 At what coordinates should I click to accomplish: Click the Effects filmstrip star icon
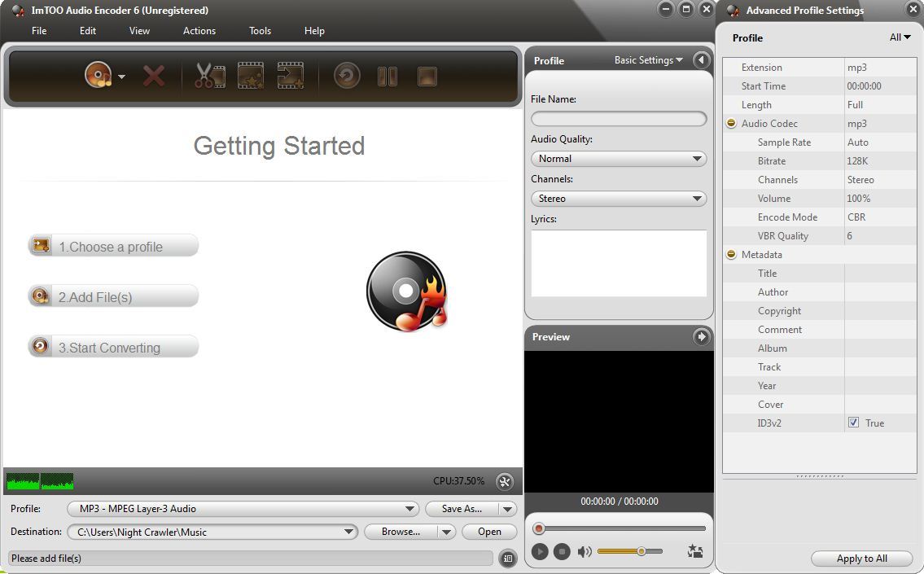[251, 76]
